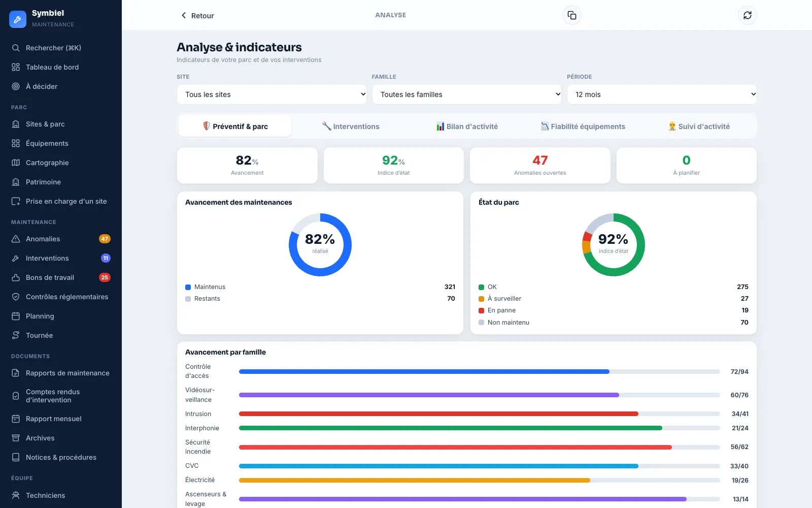Screen dimensions: 812x508
Task: Click the Bons de travail red 25 badge
Action: pyautogui.click(x=105, y=277)
